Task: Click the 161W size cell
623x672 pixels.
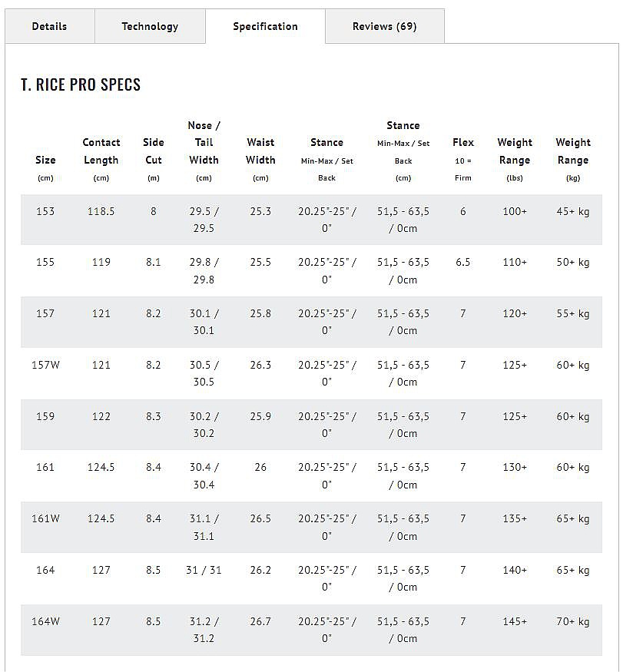Action: [45, 518]
